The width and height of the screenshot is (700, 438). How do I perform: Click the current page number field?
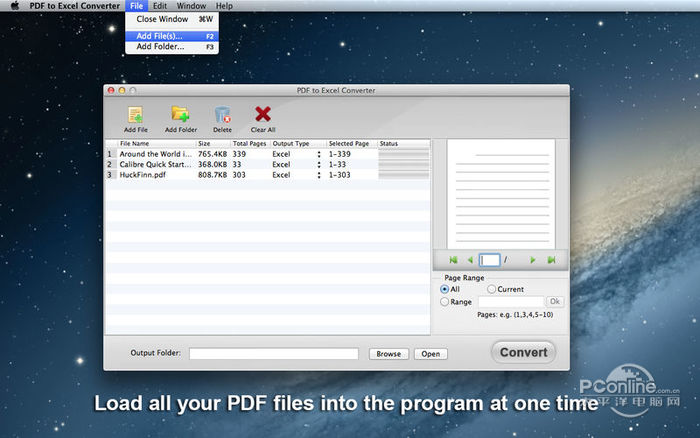tap(489, 260)
